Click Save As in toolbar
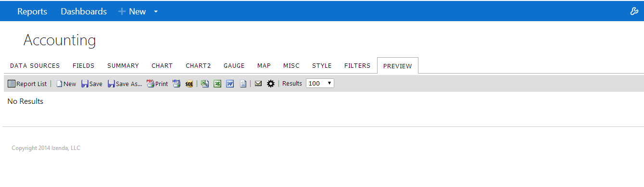Image resolution: width=644 pixels, height=187 pixels. (x=125, y=84)
